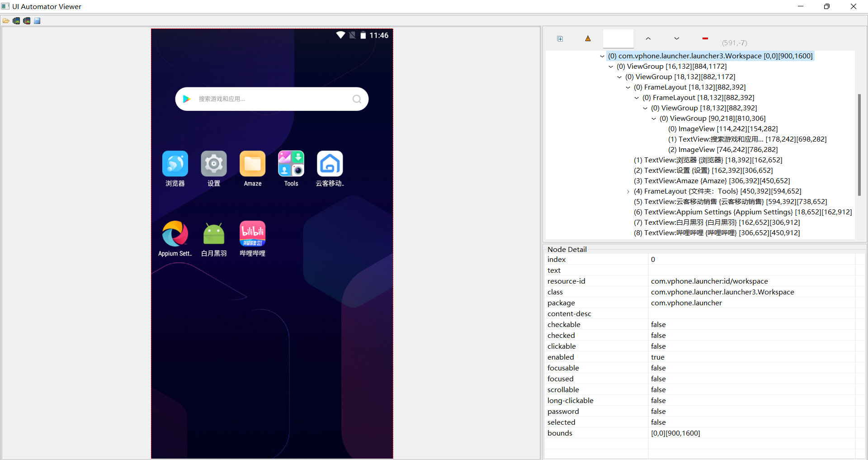868x460 pixels.
Task: Tap the Wi-Fi icon in phone status bar
Action: (341, 35)
